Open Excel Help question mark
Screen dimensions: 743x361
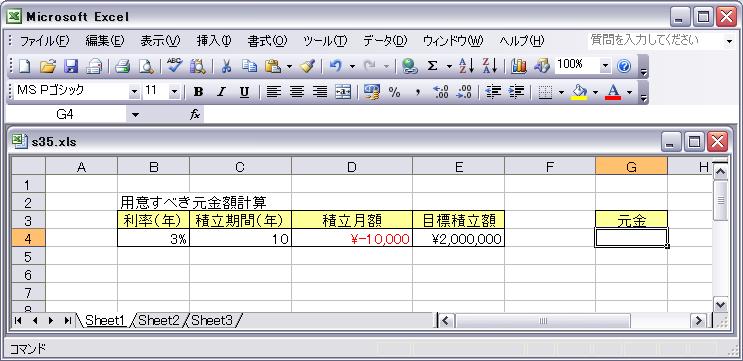coord(625,67)
